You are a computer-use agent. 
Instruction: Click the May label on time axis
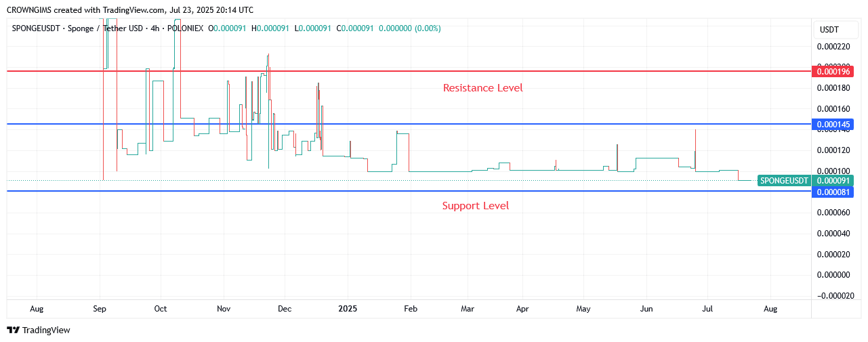click(583, 309)
